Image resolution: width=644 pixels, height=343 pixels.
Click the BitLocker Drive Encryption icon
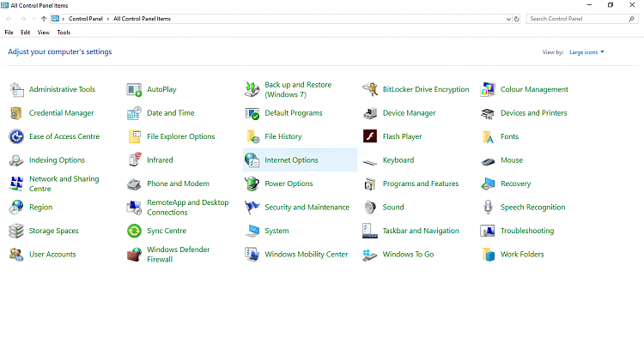pyautogui.click(x=370, y=89)
